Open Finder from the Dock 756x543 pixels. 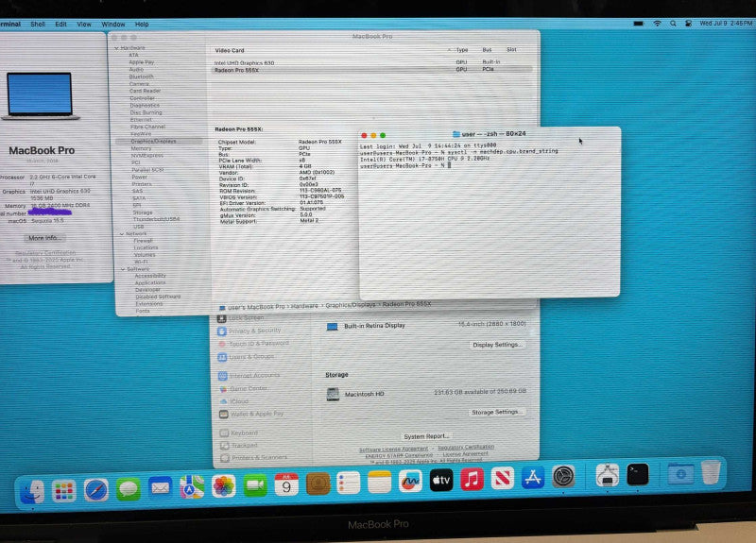point(32,492)
